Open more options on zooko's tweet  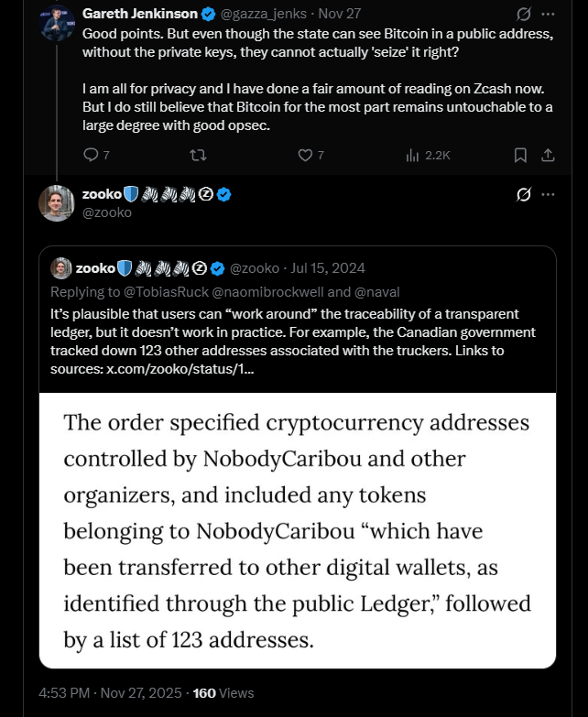click(548, 195)
